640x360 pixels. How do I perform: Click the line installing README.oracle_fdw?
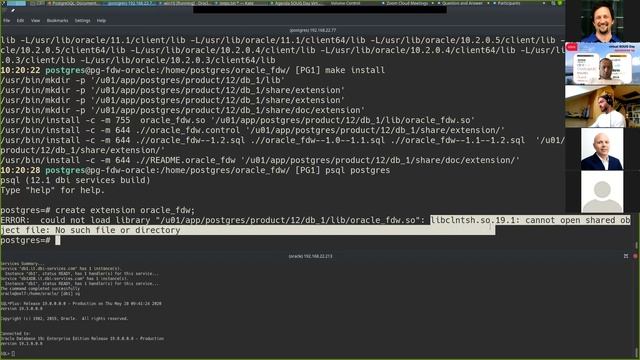pyautogui.click(x=260, y=160)
